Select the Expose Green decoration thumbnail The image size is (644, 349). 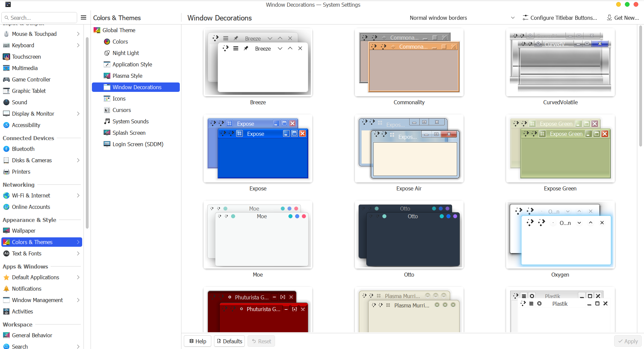click(560, 149)
